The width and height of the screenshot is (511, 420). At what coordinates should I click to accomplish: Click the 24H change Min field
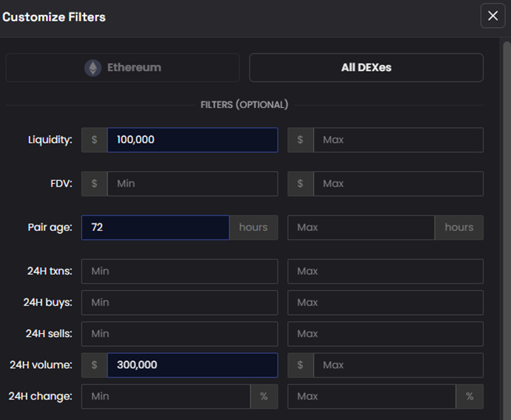pyautogui.click(x=166, y=396)
